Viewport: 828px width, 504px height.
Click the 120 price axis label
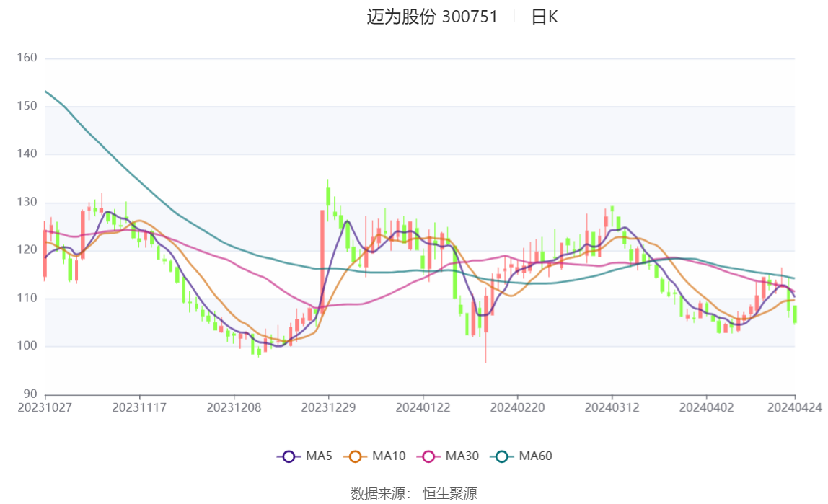(27, 249)
